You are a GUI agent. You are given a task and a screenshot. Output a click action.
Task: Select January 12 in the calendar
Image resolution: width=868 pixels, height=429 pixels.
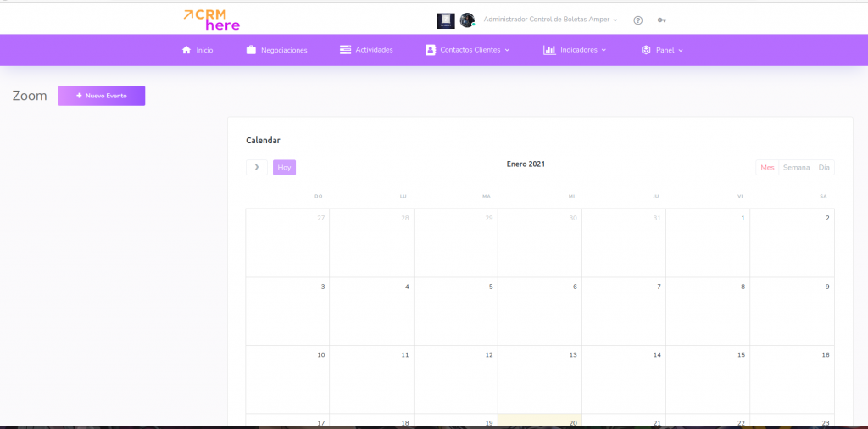click(x=456, y=380)
